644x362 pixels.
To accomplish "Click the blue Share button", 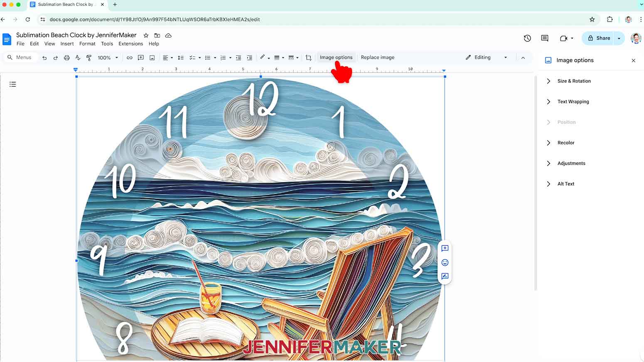I will point(598,38).
